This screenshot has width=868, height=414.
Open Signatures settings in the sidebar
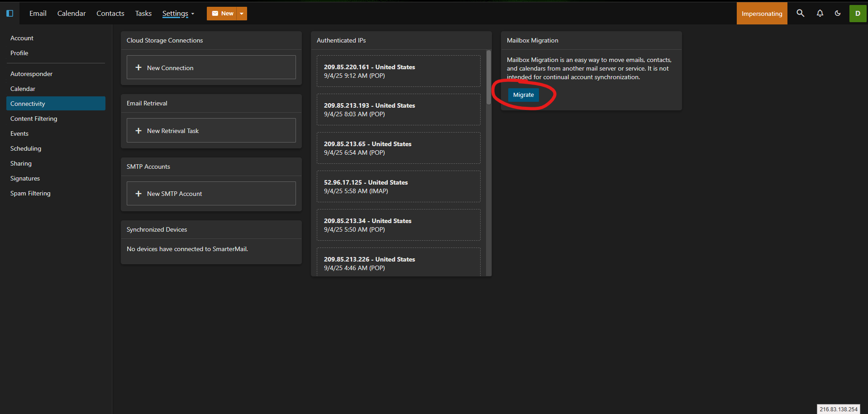pyautogui.click(x=25, y=178)
